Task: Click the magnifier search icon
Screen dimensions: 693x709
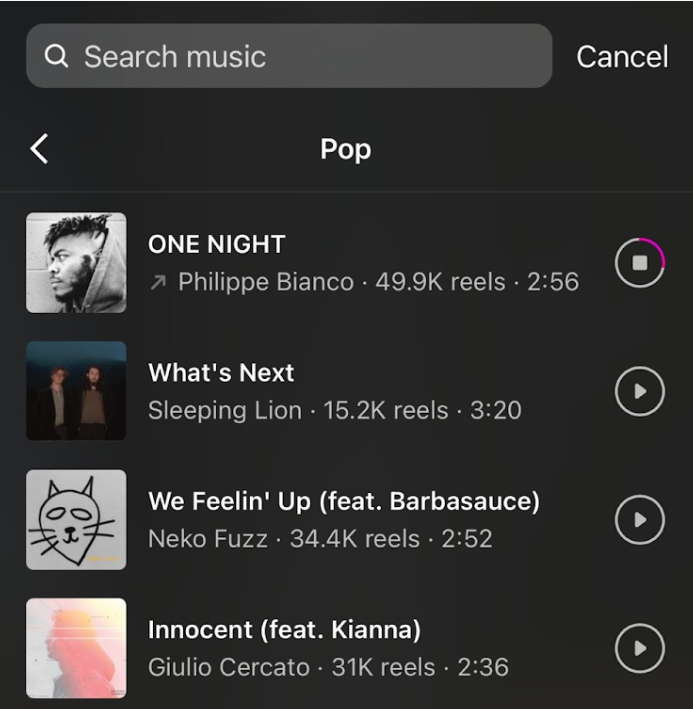Action: 57,56
